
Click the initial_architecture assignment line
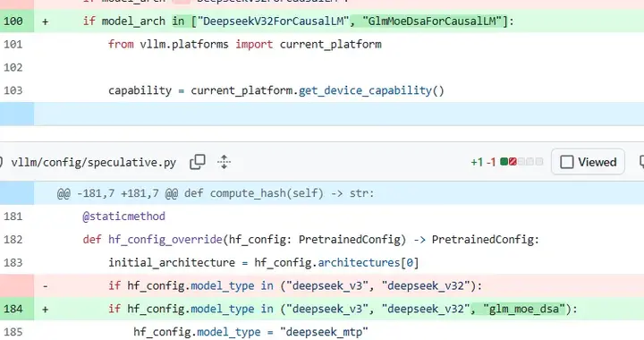point(264,262)
